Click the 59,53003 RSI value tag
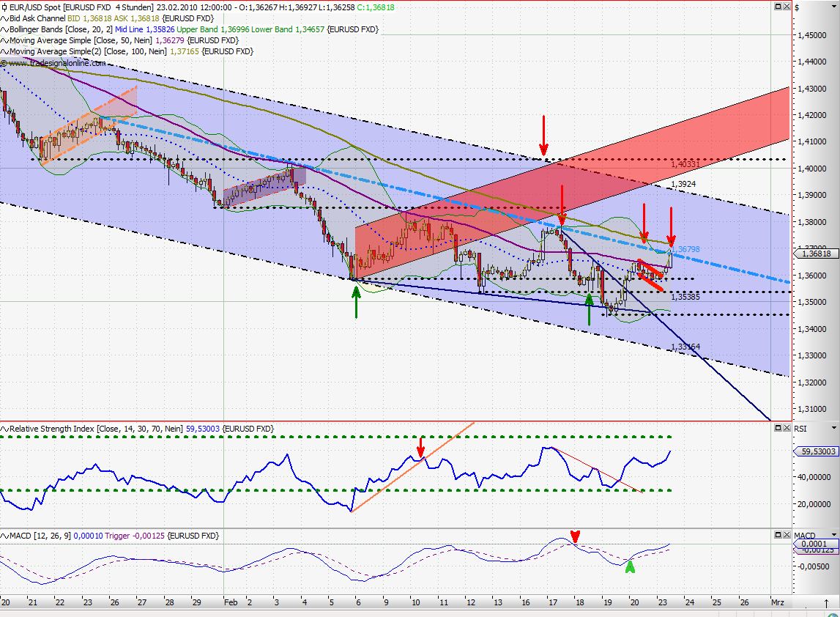The image size is (840, 617). click(x=817, y=451)
